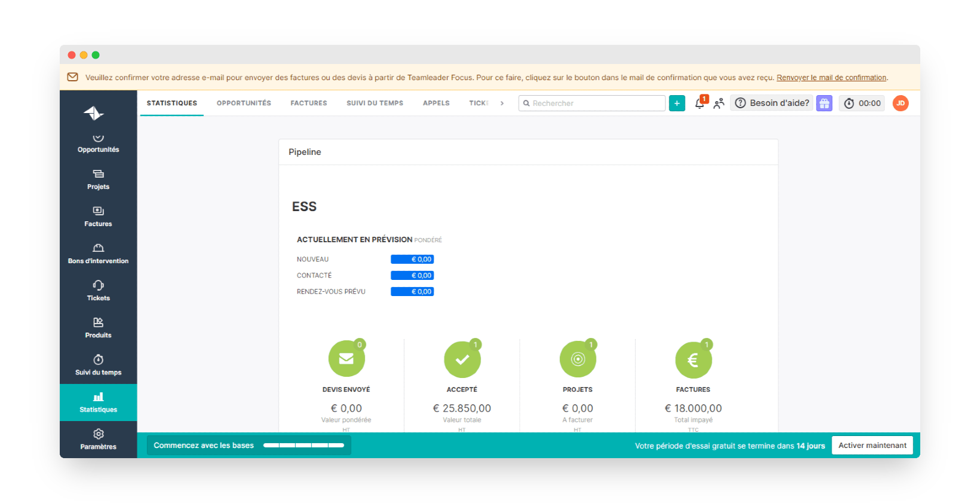Open the notifications bell

coord(700,103)
